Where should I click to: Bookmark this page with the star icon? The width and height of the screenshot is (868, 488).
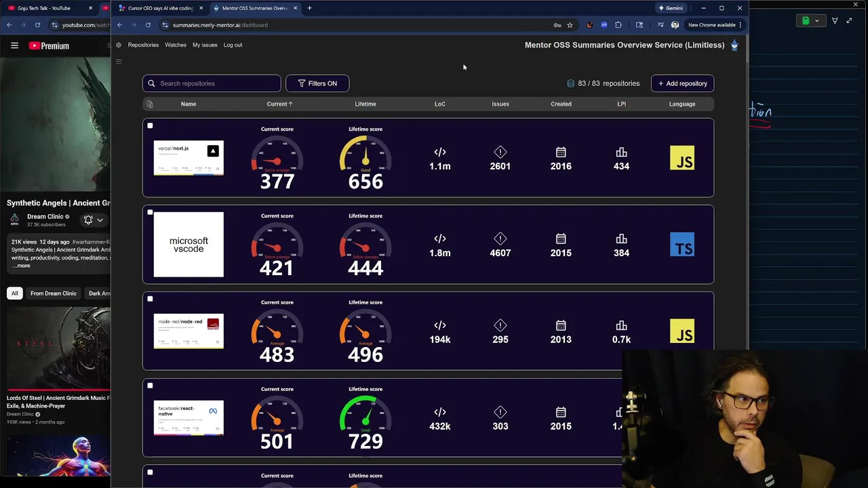570,25
